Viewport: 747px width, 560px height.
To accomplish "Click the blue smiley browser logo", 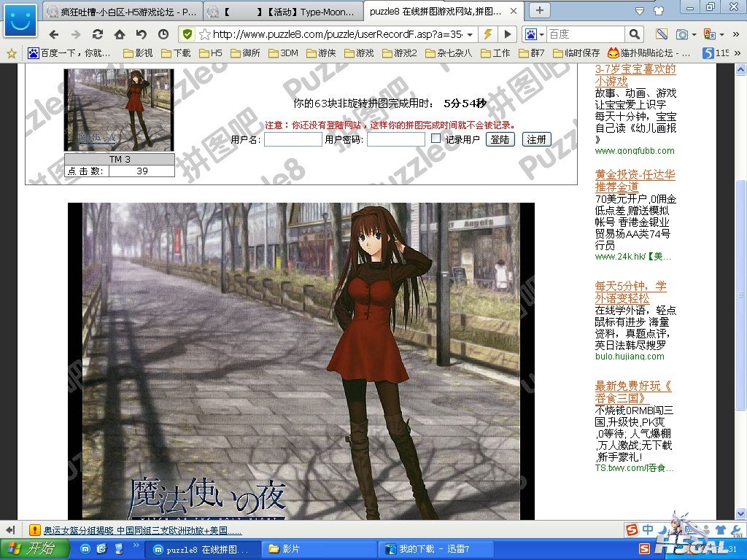I will coord(20,20).
